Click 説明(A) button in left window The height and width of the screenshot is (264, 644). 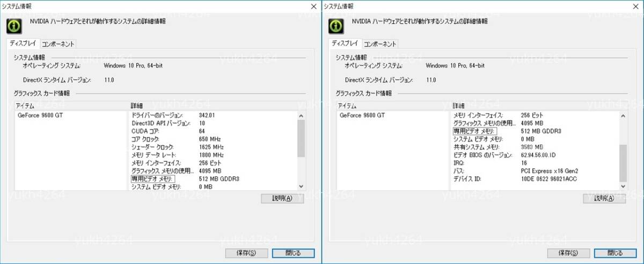pos(282,198)
